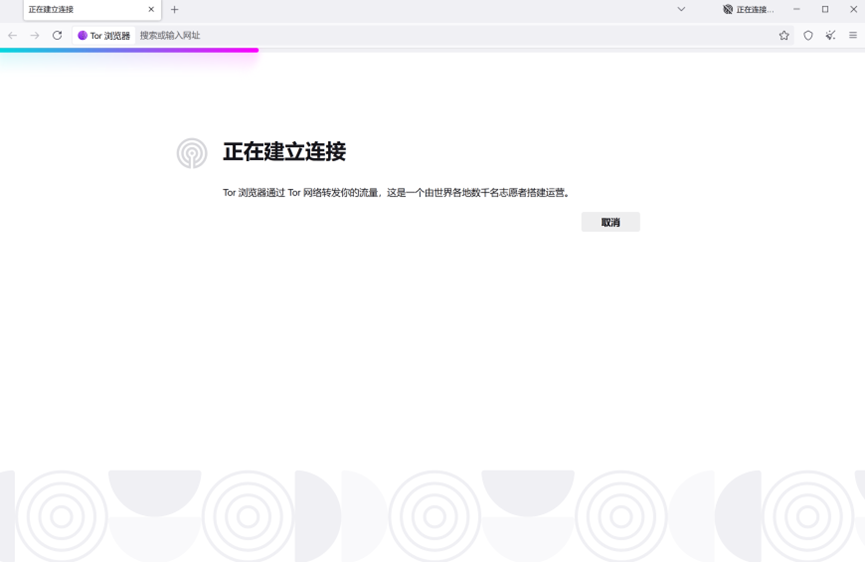
Task: Maximize the Tor Browser window
Action: coord(825,9)
